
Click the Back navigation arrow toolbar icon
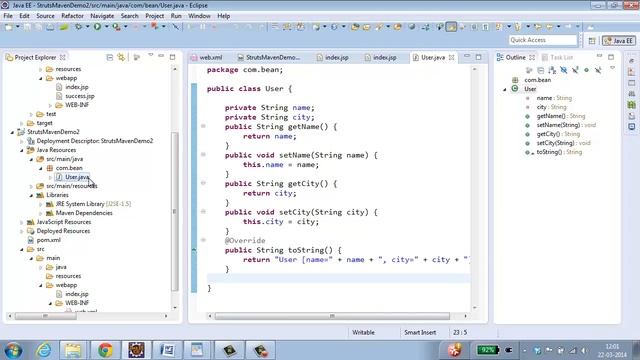click(x=549, y=27)
